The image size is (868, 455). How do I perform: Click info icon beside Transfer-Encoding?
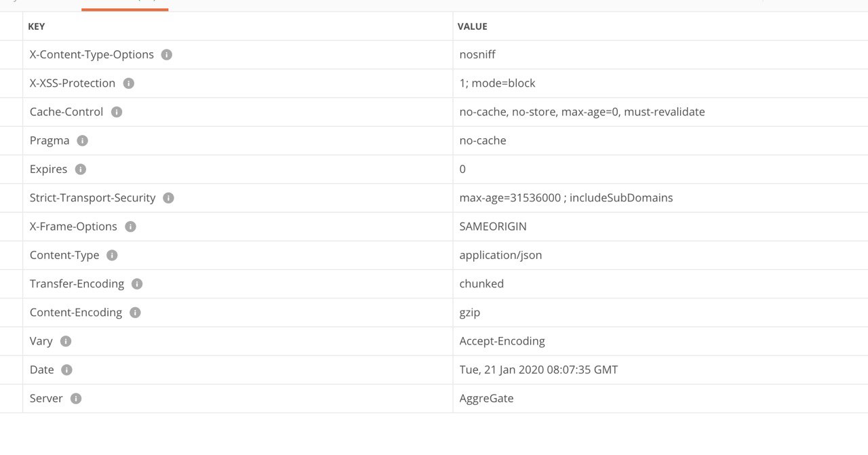point(137,284)
